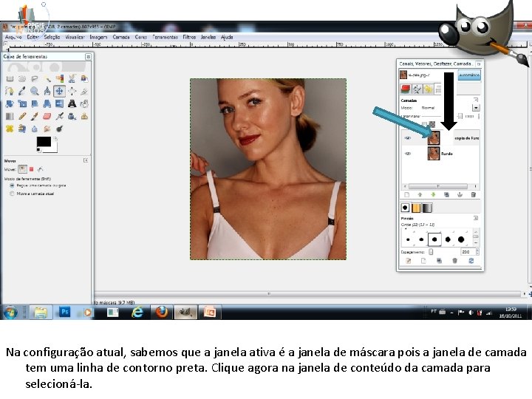This screenshot has width=532, height=399.
Task: Select the Select by Color tool
Action: pyautogui.click(x=59, y=79)
